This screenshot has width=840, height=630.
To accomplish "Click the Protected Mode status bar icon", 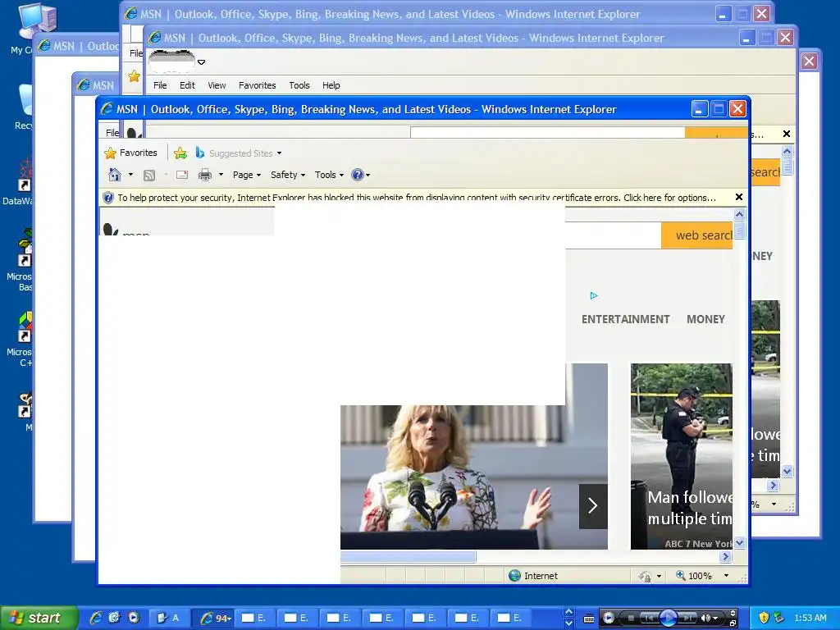I will pyautogui.click(x=645, y=576).
